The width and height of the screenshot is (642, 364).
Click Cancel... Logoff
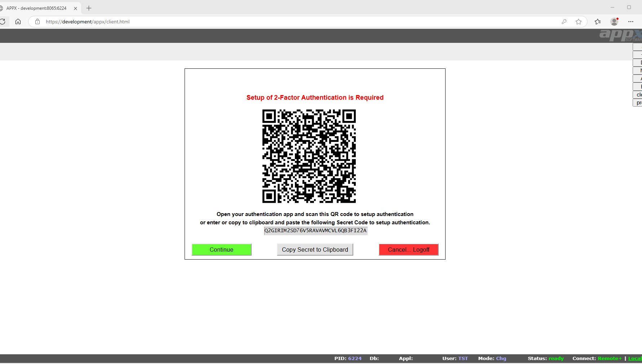coord(408,250)
